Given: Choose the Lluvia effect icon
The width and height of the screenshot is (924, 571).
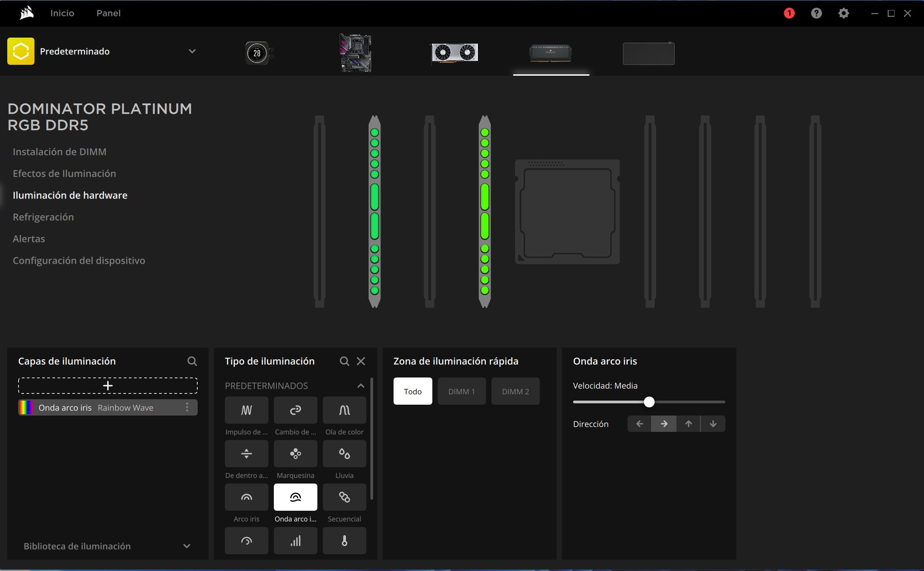Looking at the screenshot, I should (x=345, y=454).
